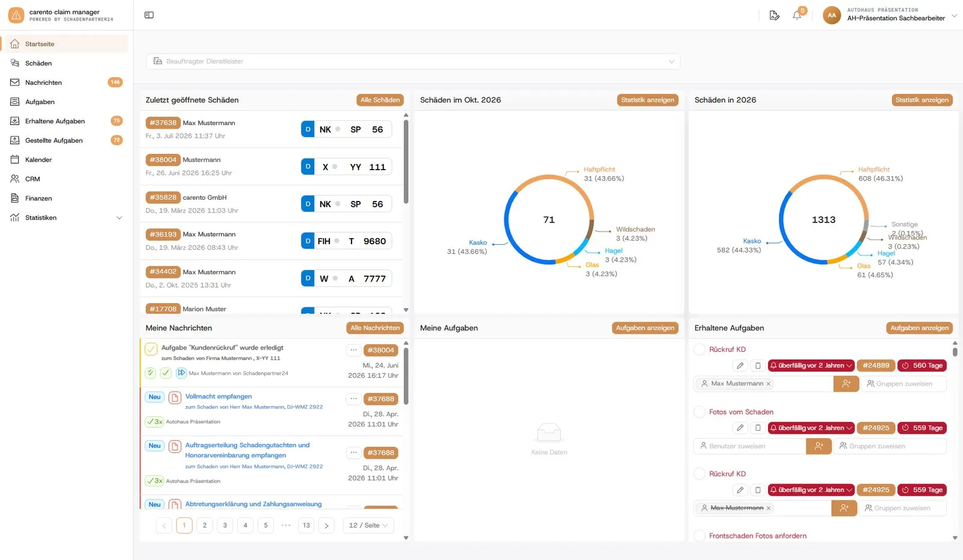Screen dimensions: 963x560
Task: Open more options for the Kundenrückruf message
Action: click(x=354, y=350)
